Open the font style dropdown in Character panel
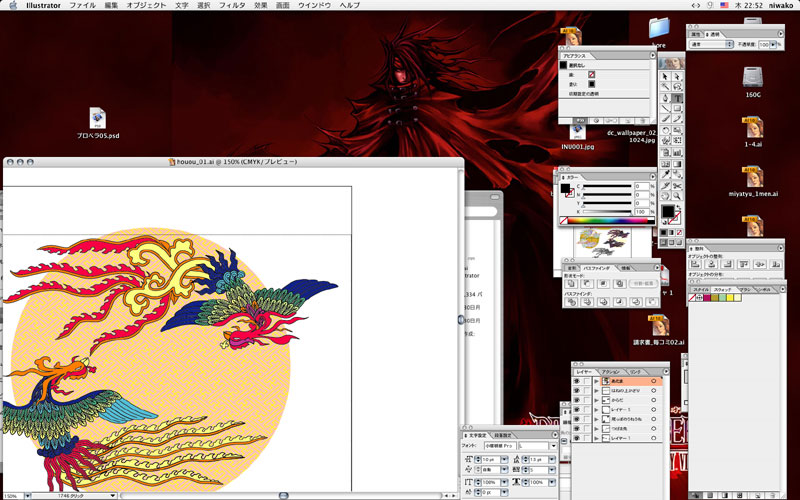This screenshot has height=500, width=800. (x=553, y=446)
